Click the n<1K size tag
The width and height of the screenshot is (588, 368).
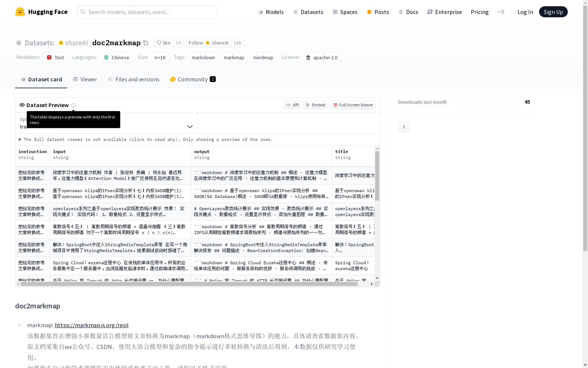[x=160, y=57]
